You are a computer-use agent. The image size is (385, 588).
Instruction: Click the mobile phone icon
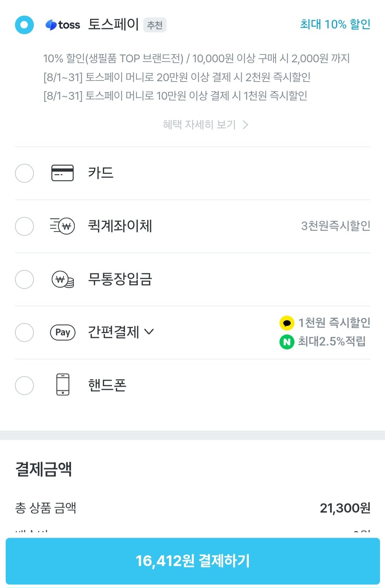coord(63,385)
